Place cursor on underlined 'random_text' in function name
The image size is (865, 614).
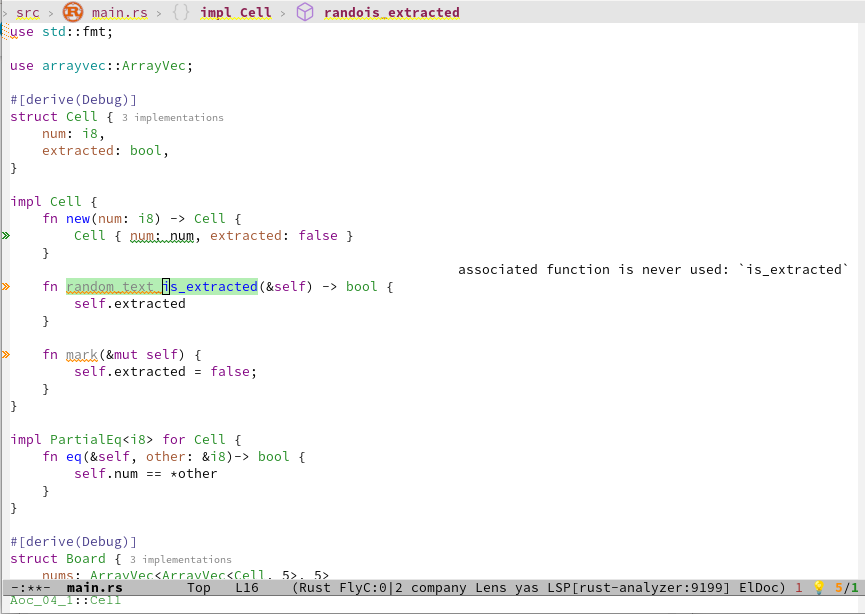point(110,286)
